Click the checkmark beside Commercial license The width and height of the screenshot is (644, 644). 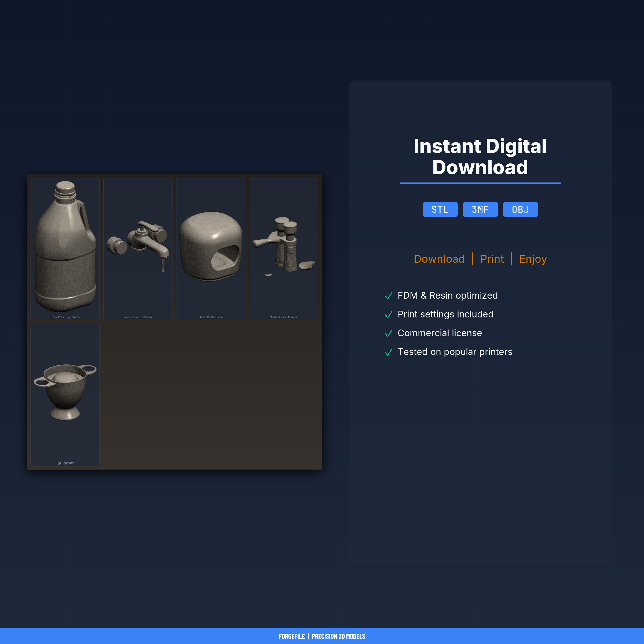pyautogui.click(x=388, y=333)
